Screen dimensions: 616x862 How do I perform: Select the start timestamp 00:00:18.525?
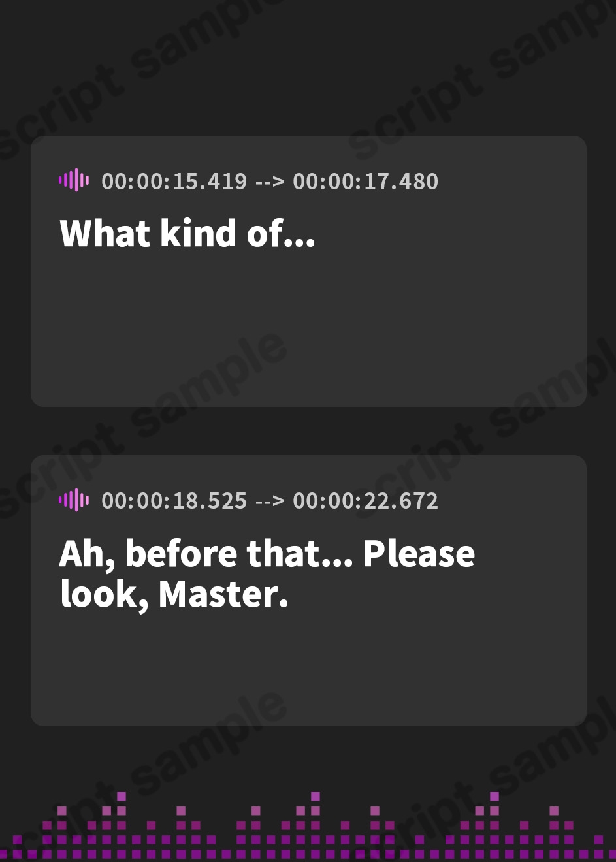pos(174,501)
